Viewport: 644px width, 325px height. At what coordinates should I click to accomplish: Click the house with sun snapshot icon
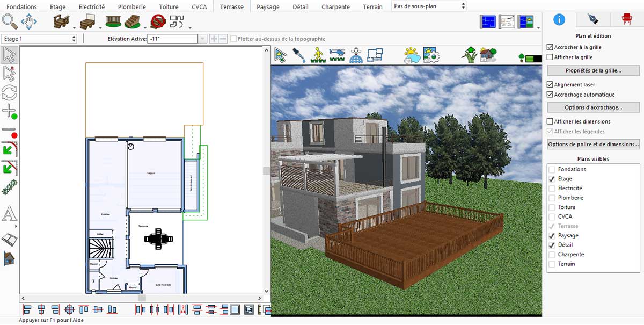coord(488,55)
